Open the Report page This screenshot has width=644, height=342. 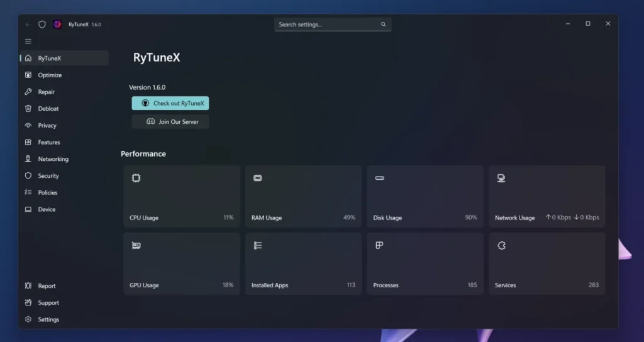pos(65,286)
